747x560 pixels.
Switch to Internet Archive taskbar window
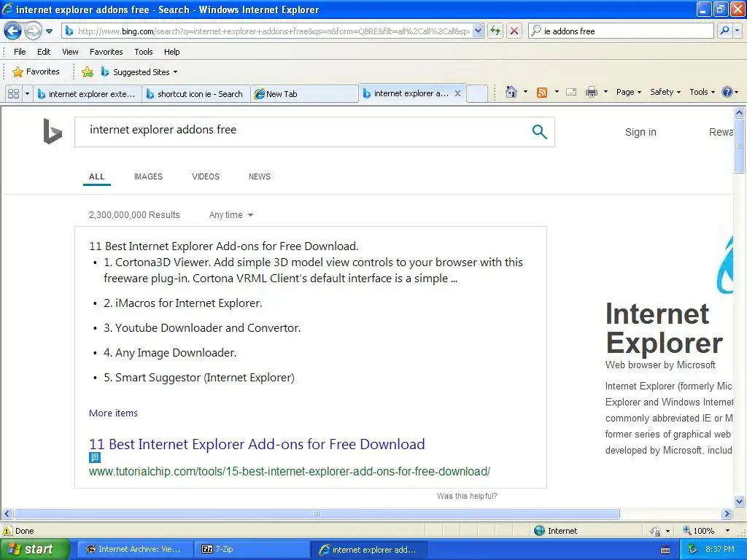click(x=135, y=550)
